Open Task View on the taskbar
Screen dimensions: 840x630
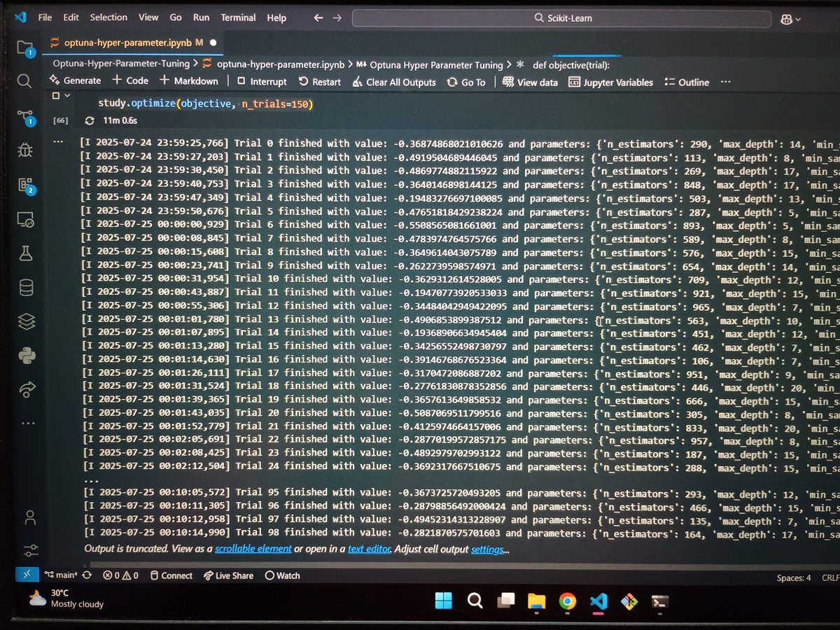point(505,601)
